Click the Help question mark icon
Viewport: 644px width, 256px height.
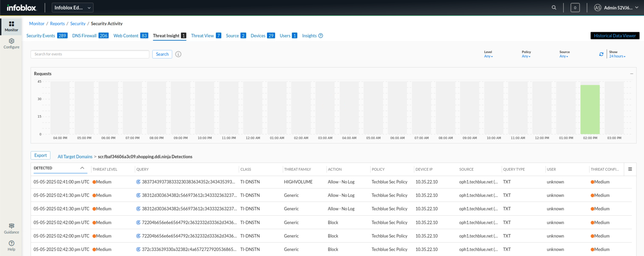tap(11, 243)
